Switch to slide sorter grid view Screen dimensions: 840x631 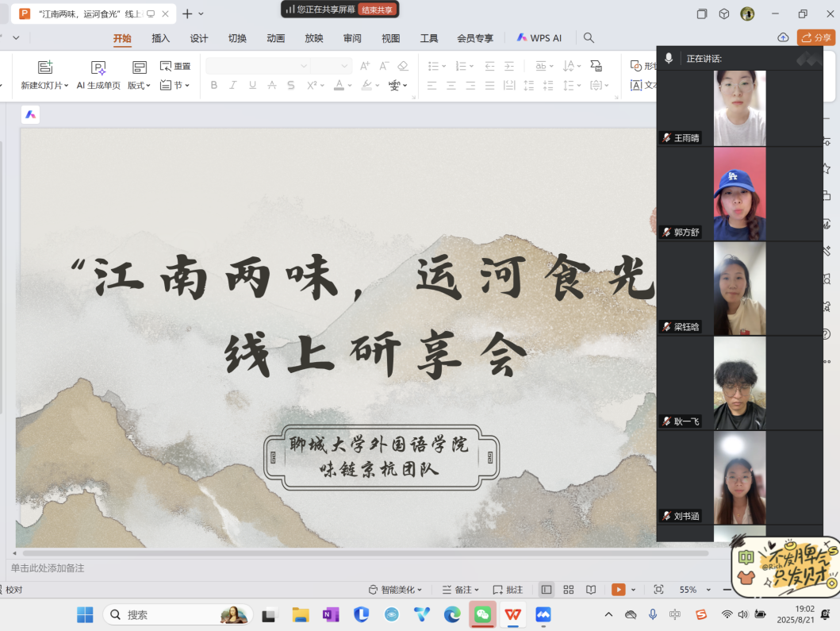coord(569,590)
